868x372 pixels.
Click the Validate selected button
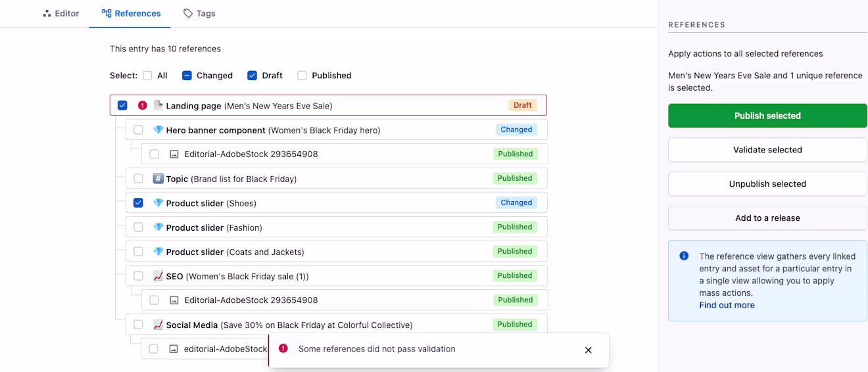767,150
